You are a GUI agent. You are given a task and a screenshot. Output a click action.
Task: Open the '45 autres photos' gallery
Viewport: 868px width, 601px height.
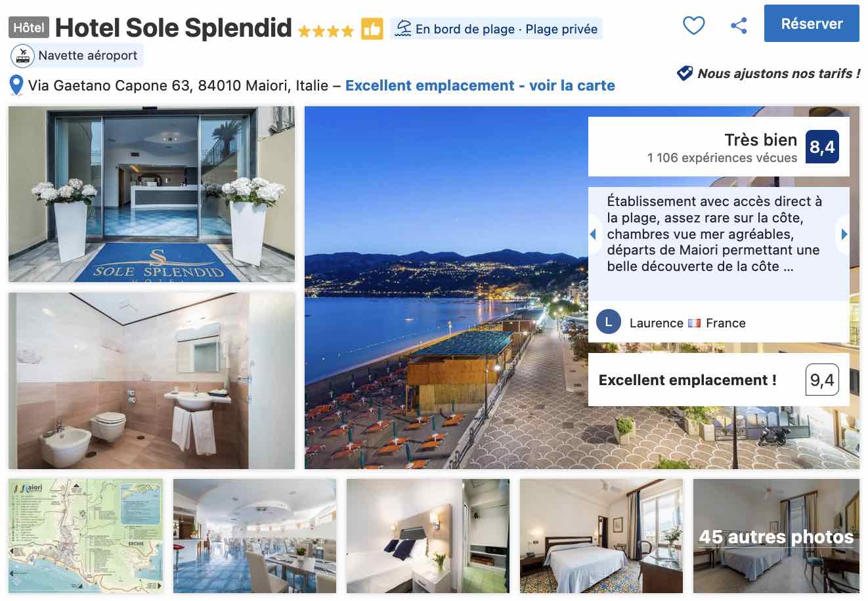point(776,536)
